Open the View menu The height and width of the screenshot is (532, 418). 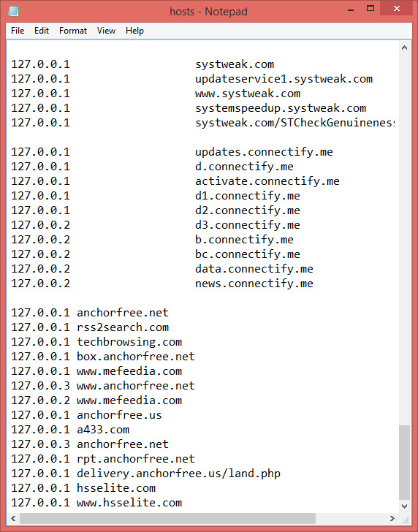pos(106,31)
